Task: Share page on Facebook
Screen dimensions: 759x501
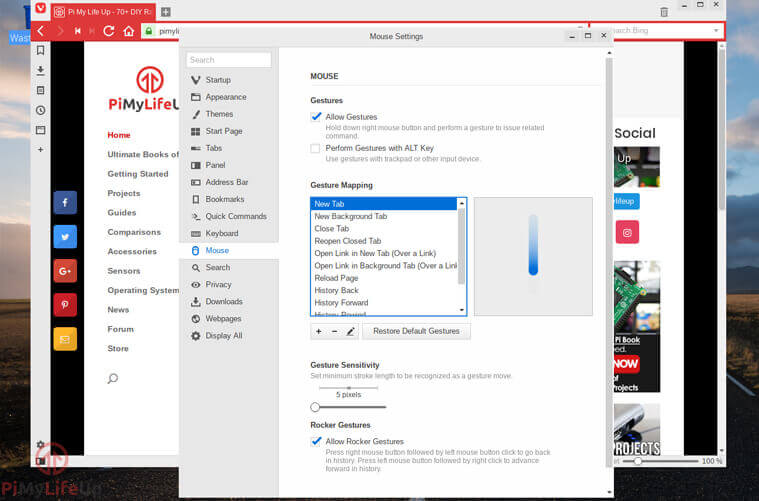Action: 65,202
